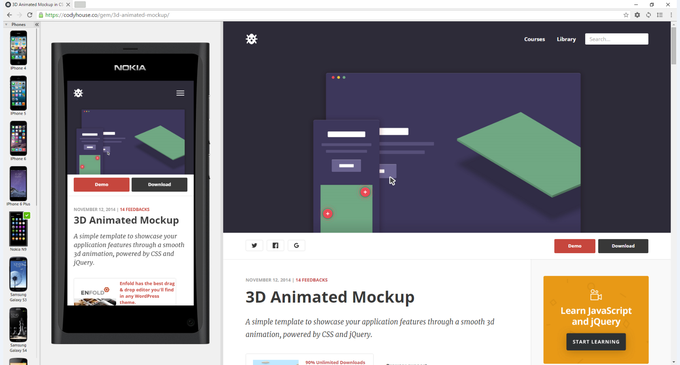Click the START LEARNING button
The image size is (680, 365).
[596, 342]
